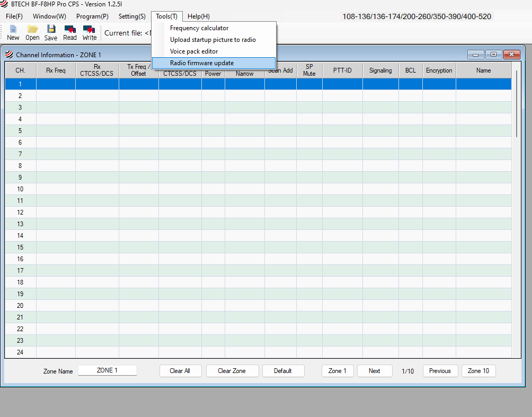532x417 pixels.
Task: Click the Zone Name text field
Action: (108, 371)
